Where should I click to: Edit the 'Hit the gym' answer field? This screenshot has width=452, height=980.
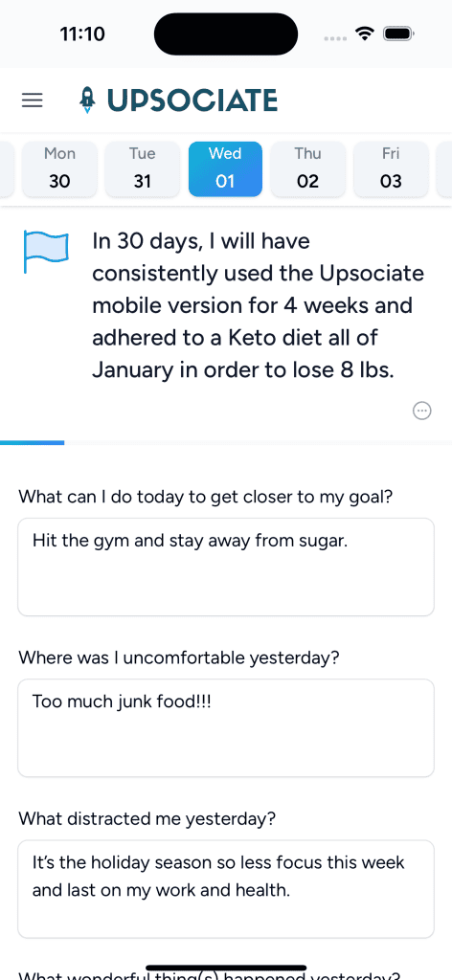coord(226,567)
